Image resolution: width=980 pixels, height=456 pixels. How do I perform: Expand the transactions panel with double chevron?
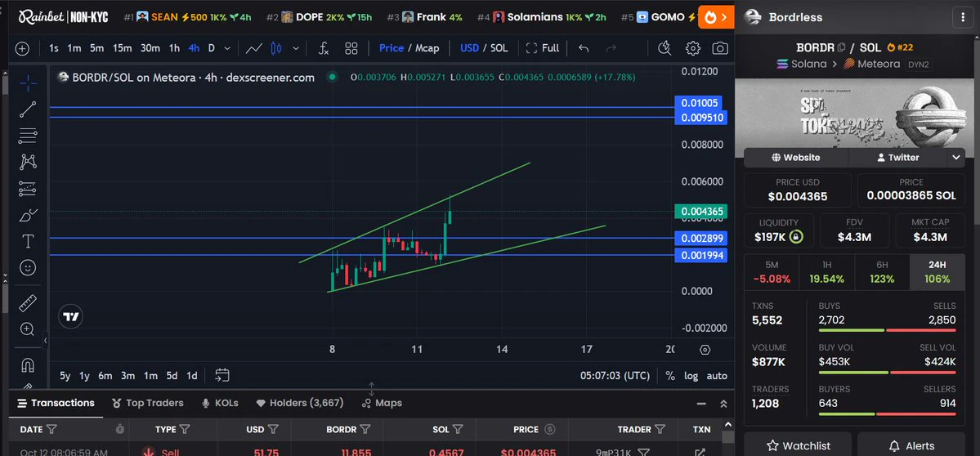pyautogui.click(x=723, y=404)
